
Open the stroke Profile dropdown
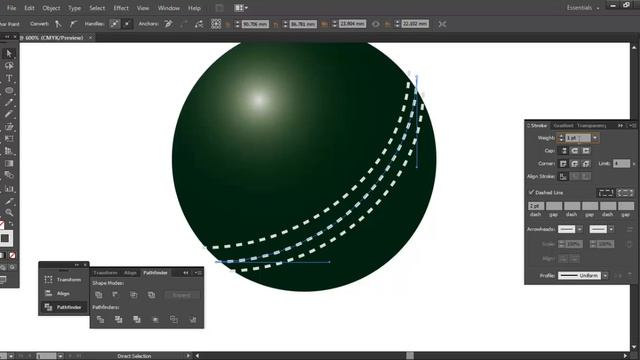point(605,276)
